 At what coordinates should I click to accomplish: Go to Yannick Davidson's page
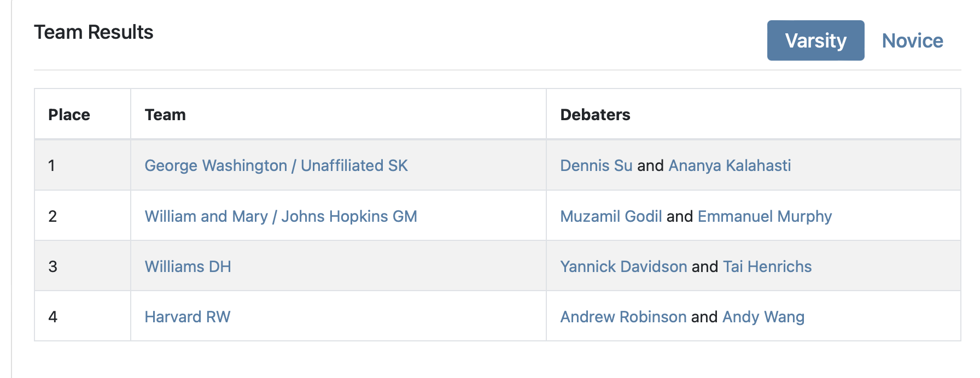point(623,267)
